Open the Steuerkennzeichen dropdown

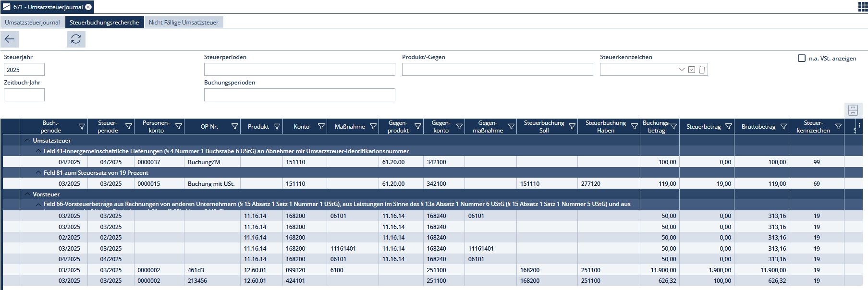681,70
